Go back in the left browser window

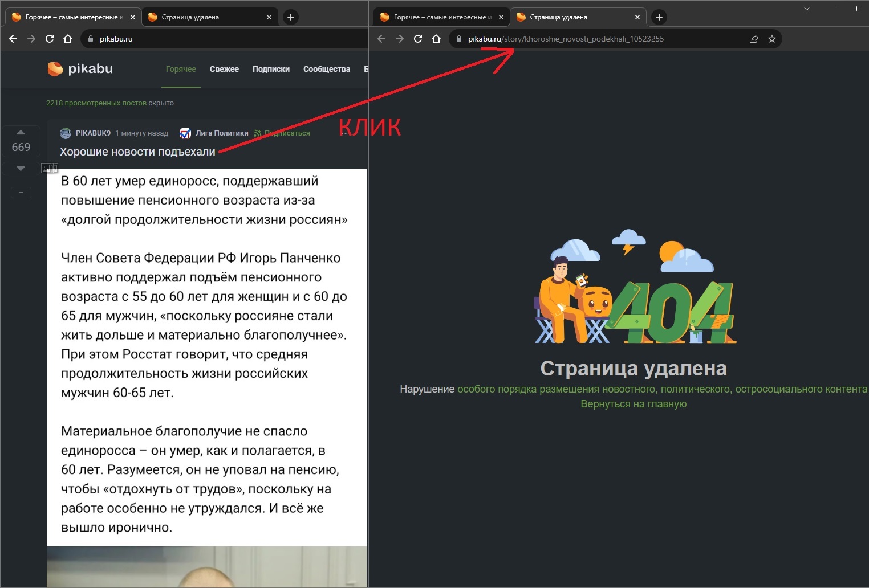click(13, 39)
